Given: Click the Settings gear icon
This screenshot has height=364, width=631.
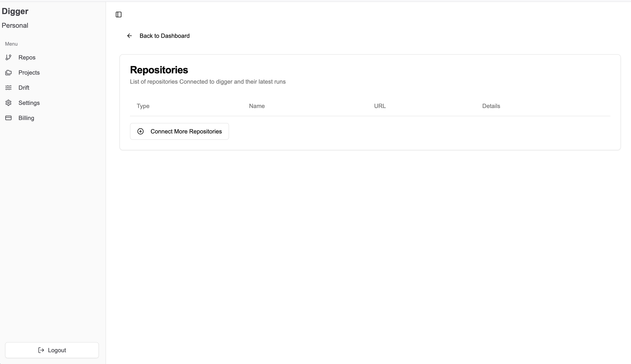Looking at the screenshot, I should point(8,103).
